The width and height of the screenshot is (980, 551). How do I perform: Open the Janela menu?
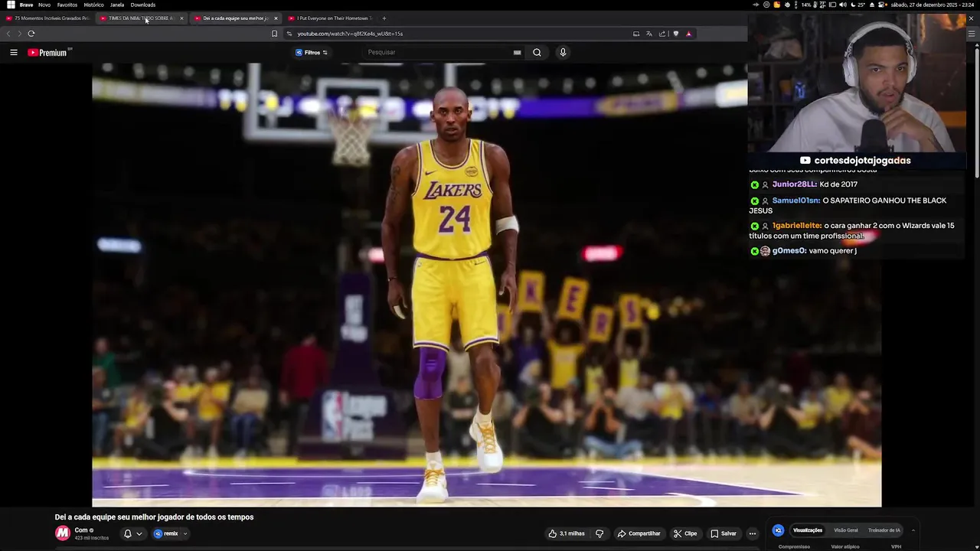point(117,5)
